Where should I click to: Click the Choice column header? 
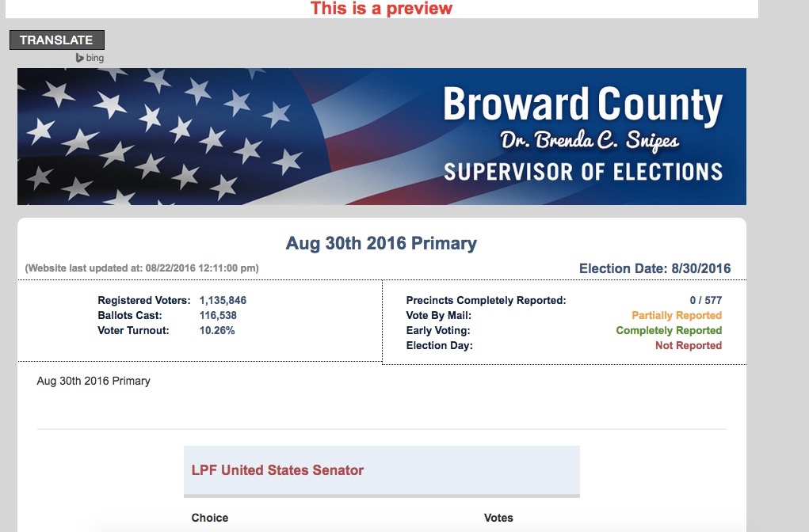coord(209,518)
